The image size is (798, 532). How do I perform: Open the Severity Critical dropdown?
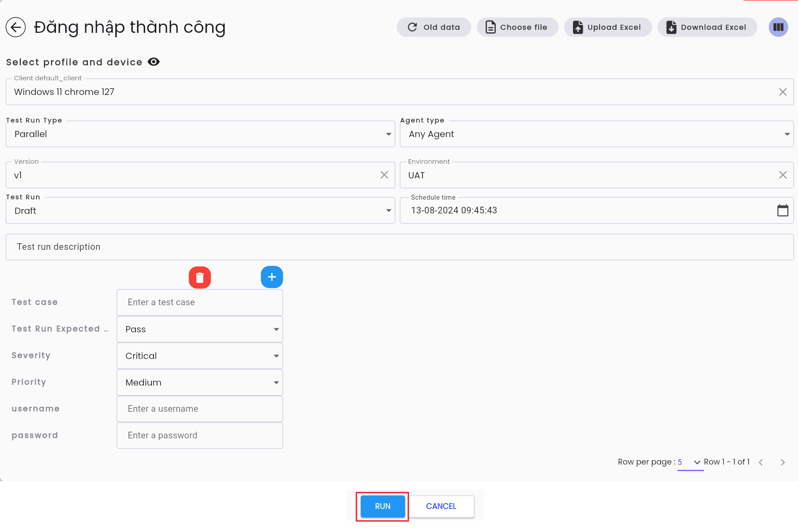click(x=200, y=356)
